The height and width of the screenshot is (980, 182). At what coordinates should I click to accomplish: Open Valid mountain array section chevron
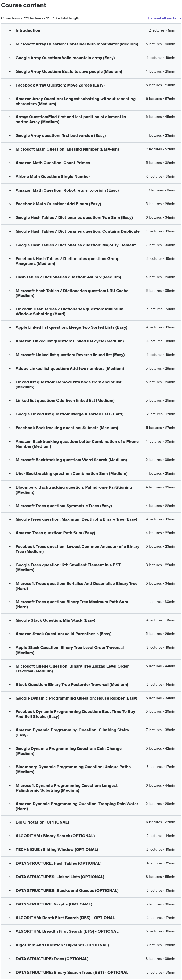click(x=10, y=58)
